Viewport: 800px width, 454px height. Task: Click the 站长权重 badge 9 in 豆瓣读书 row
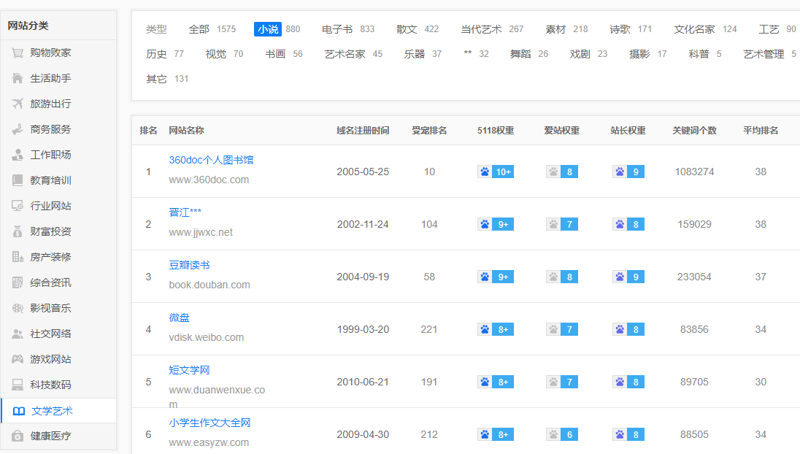tap(628, 277)
